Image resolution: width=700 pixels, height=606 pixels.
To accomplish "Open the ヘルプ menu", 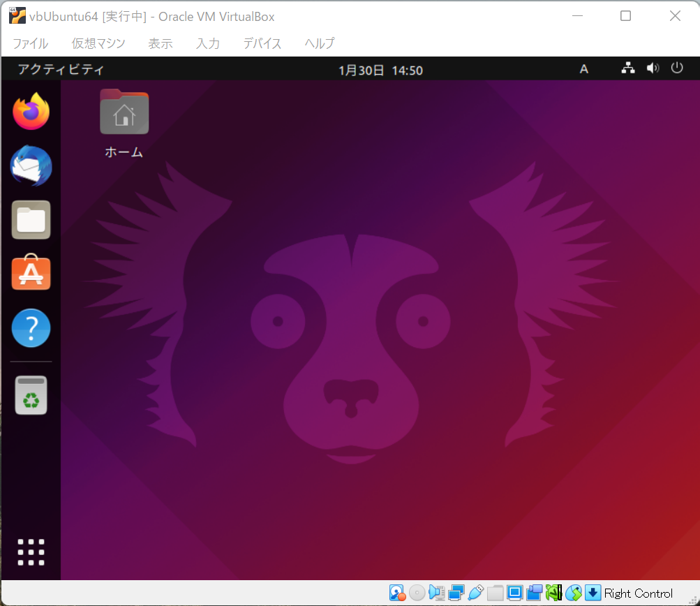I will tap(320, 43).
